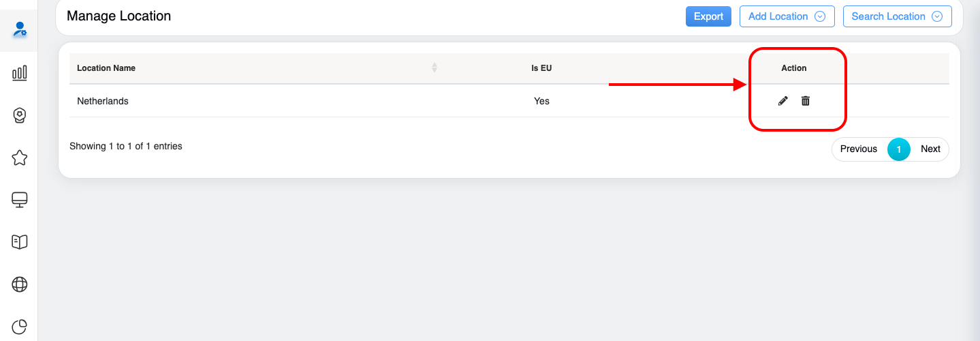Open the pie chart sidebar icon
Screen dimensions: 980x341
pos(20,327)
